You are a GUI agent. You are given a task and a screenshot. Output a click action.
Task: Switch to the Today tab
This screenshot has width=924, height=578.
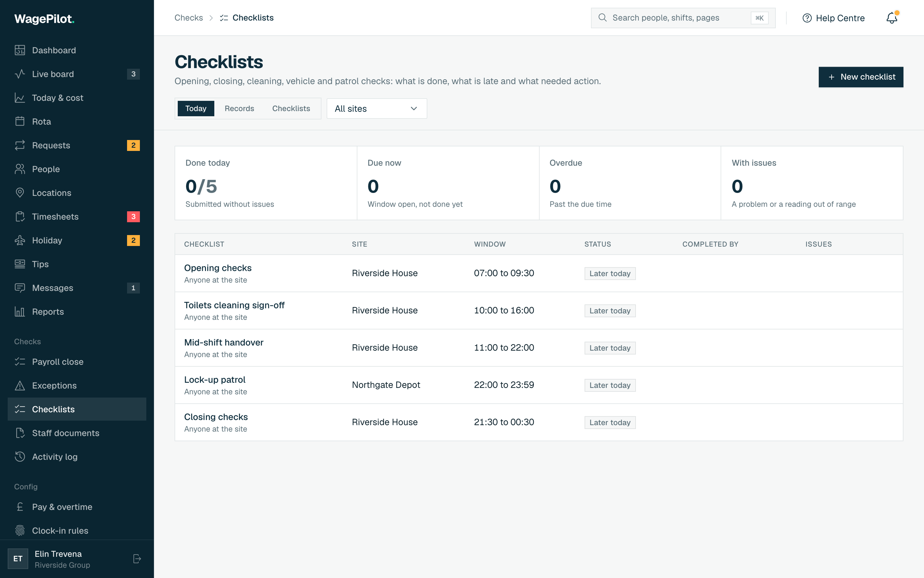(196, 109)
